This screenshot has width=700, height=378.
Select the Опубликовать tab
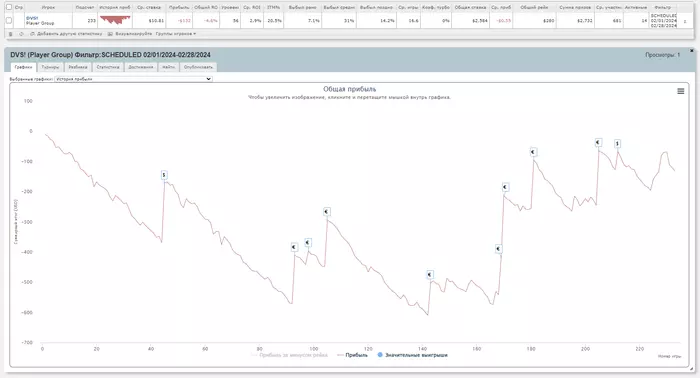[198, 67]
